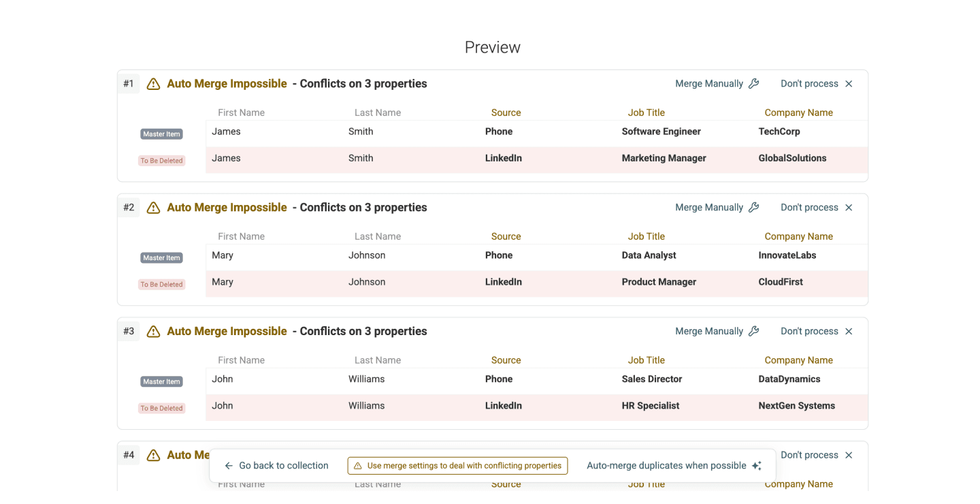This screenshot has height=504, width=980.
Task: Click warning triangle icon in group #1
Action: (154, 84)
